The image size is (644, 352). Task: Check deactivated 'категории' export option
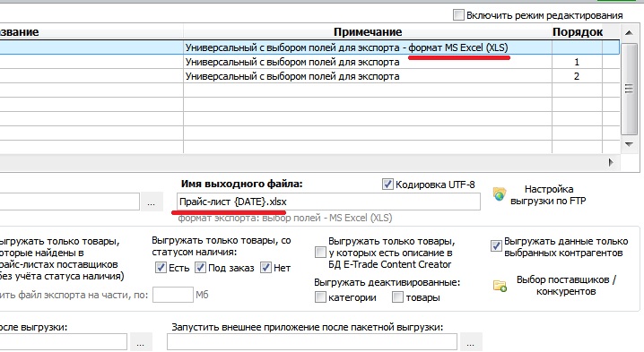(320, 297)
